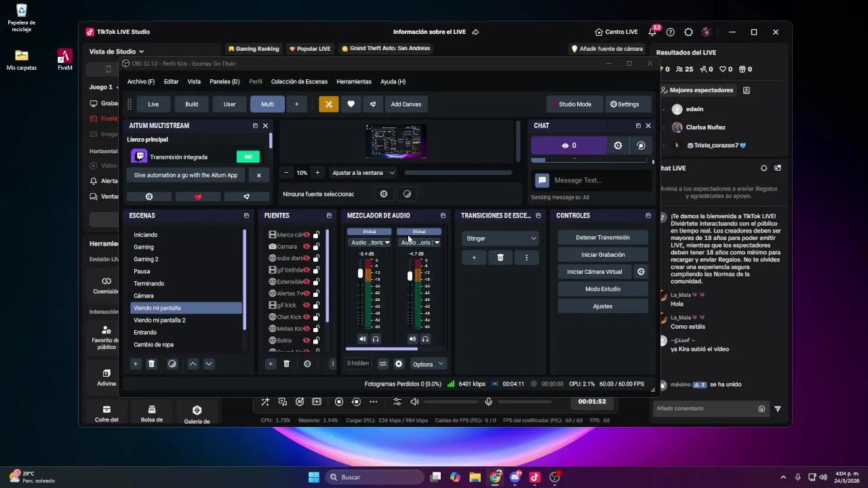Undock Controles panel with its float icon
Image resolution: width=868 pixels, height=488 pixels.
[648, 216]
